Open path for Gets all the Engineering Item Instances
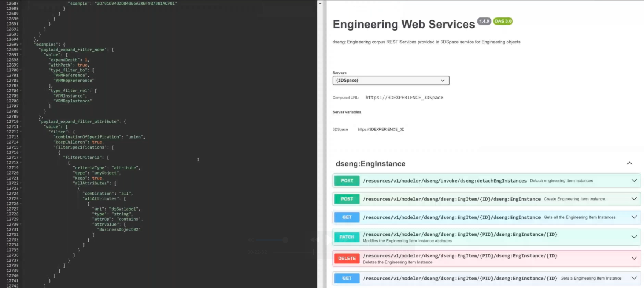This screenshot has height=288, width=644. 451,217
